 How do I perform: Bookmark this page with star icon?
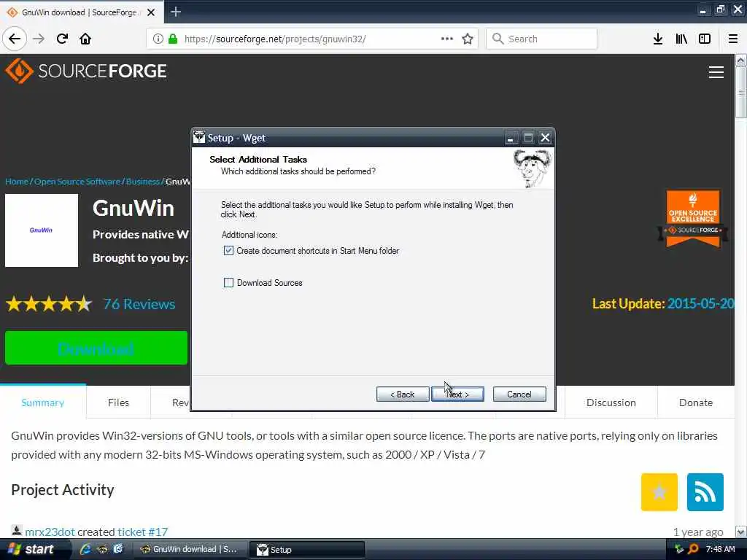point(468,39)
